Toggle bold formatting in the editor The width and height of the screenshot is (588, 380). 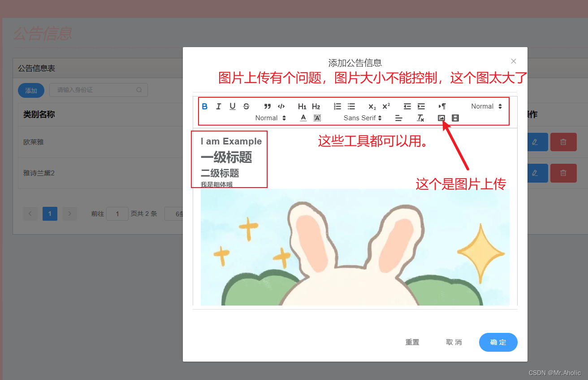205,106
